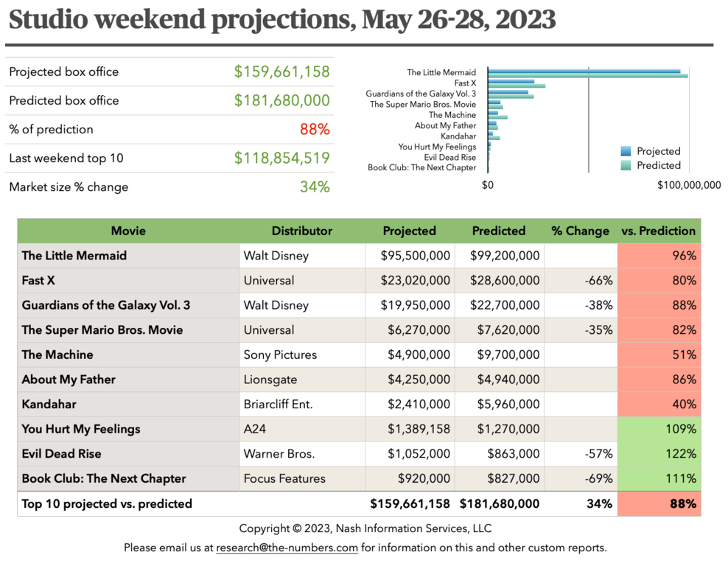Viewport: 728px width, 566px height.
Task: Select the Kandahar movie name in table
Action: pyautogui.click(x=49, y=404)
